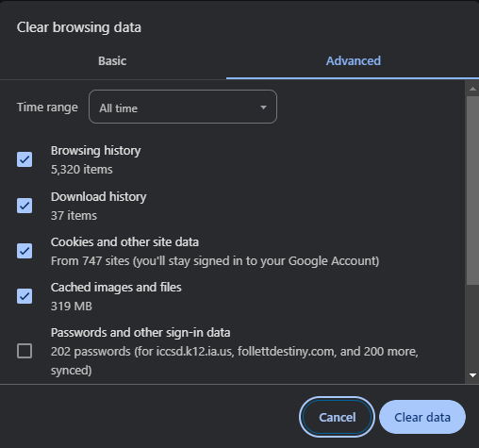Image resolution: width=479 pixels, height=448 pixels.
Task: Click the Time range dropdown arrow
Action: [263, 108]
